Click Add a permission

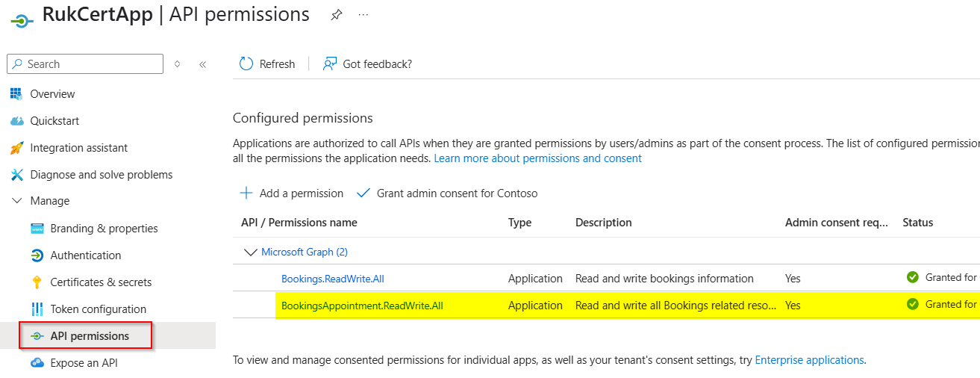291,193
